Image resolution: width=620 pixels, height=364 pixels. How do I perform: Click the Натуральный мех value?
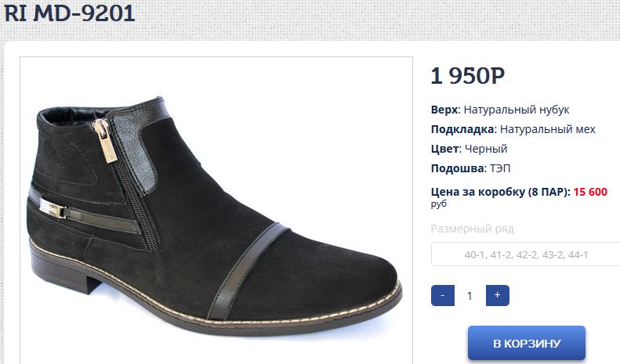[x=548, y=129]
